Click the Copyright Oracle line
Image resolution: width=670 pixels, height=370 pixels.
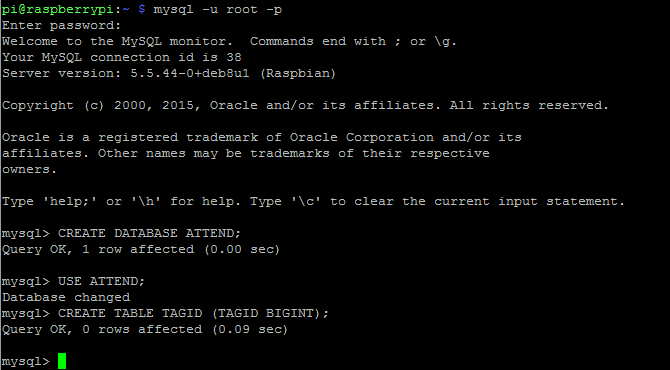(305, 106)
